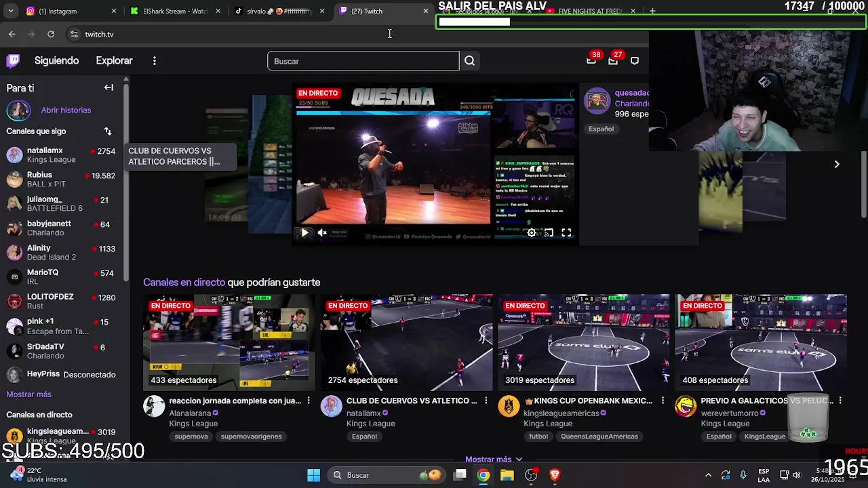
Task: Reload the page in Chrome
Action: coord(51,34)
